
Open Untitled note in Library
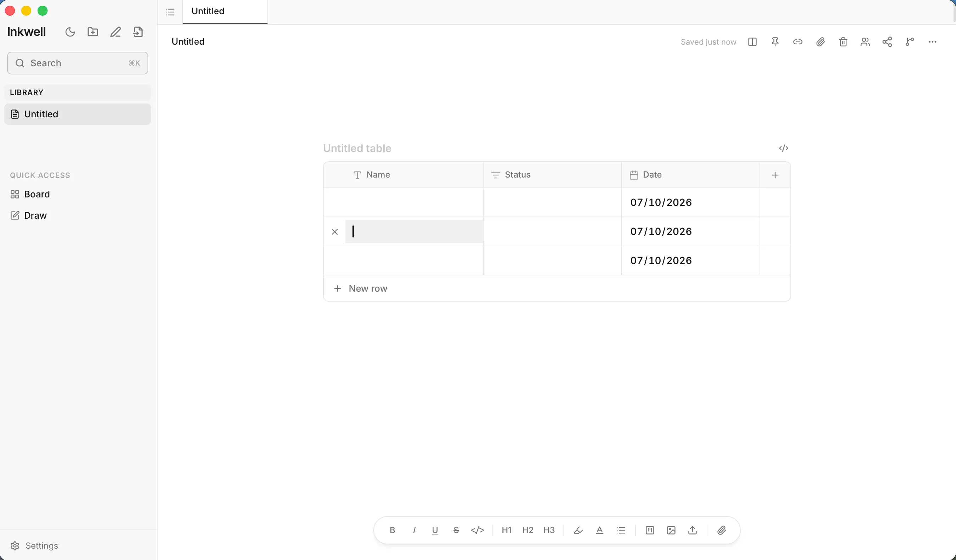tap(77, 114)
